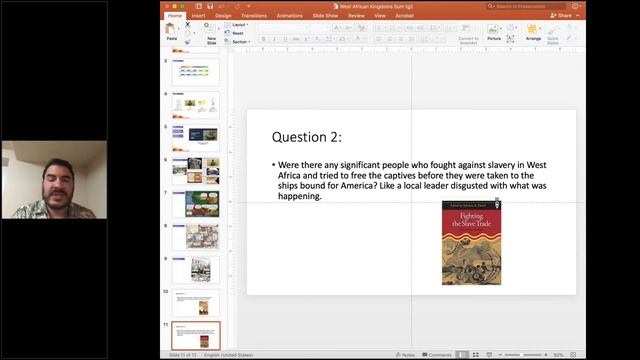Image resolution: width=640 pixels, height=360 pixels.
Task: Open the Insert ribbon tab
Action: coord(198,16)
